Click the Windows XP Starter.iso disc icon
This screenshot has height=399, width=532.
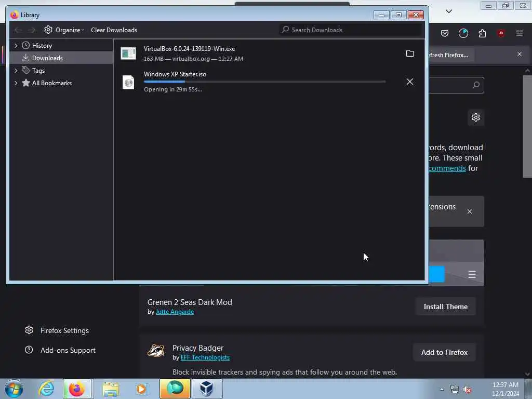point(128,82)
